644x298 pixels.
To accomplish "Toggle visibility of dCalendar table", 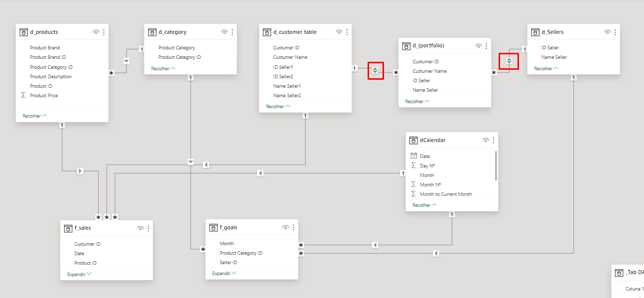I will pos(486,141).
